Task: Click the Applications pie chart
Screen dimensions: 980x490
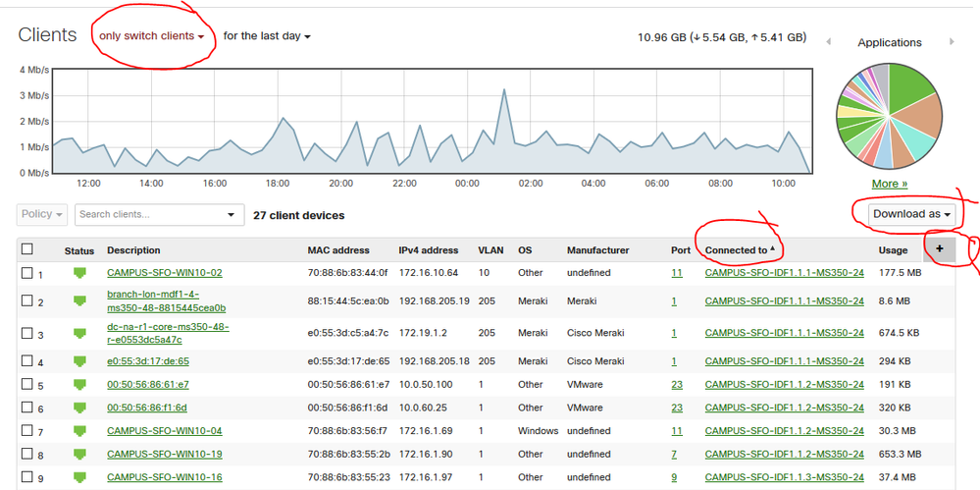Action: coord(890,117)
